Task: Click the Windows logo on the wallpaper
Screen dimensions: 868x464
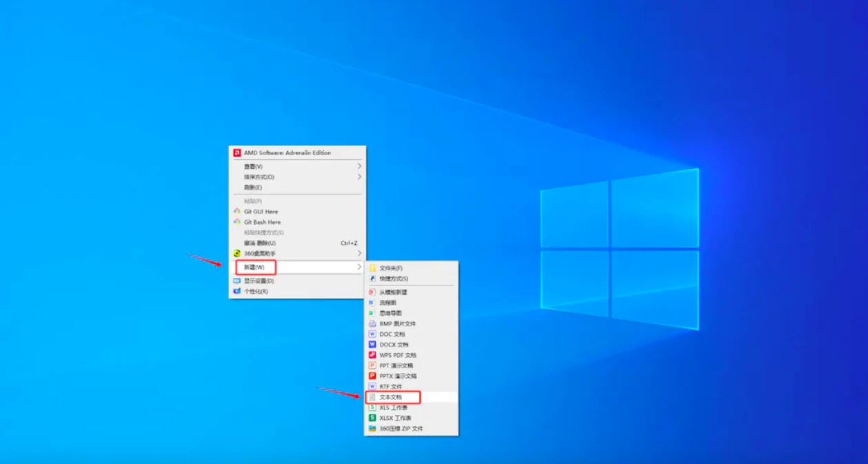Action: click(619, 248)
